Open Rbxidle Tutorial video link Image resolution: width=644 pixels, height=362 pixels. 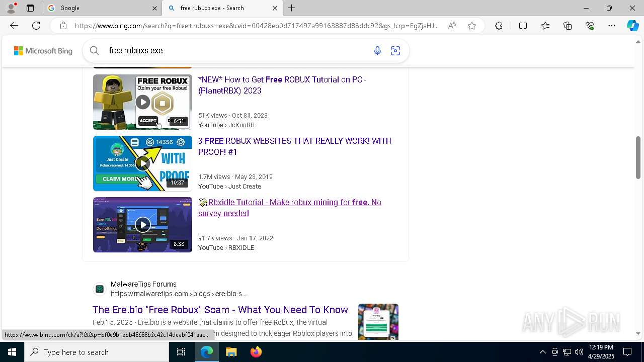click(290, 208)
